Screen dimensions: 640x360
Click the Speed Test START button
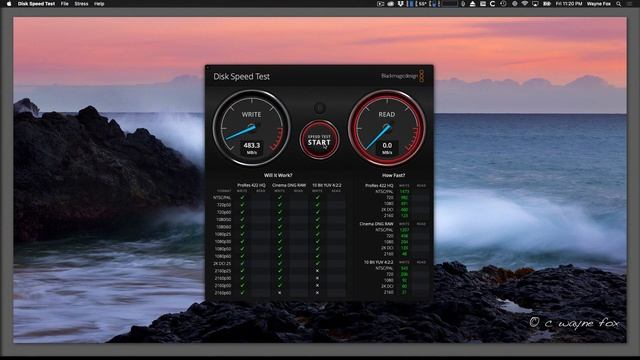(x=319, y=140)
